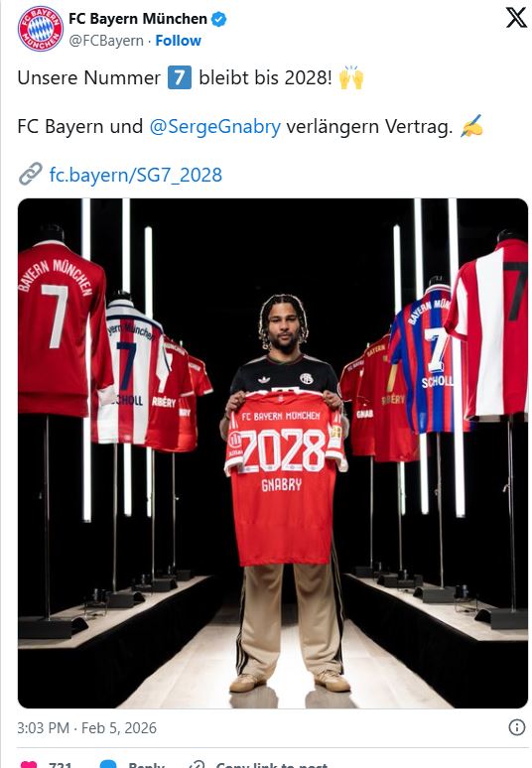Image resolution: width=532 pixels, height=768 pixels.
Task: Click the 721 likes count
Action: [x=61, y=765]
